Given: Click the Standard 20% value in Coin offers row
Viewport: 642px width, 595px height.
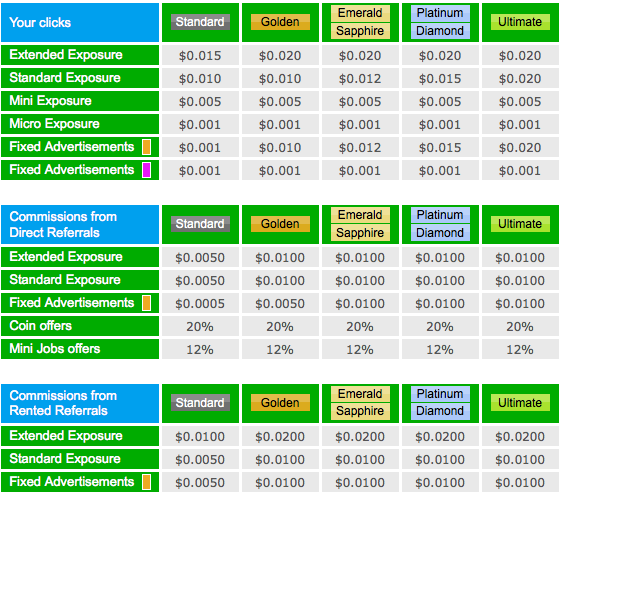Looking at the screenshot, I should 200,327.
